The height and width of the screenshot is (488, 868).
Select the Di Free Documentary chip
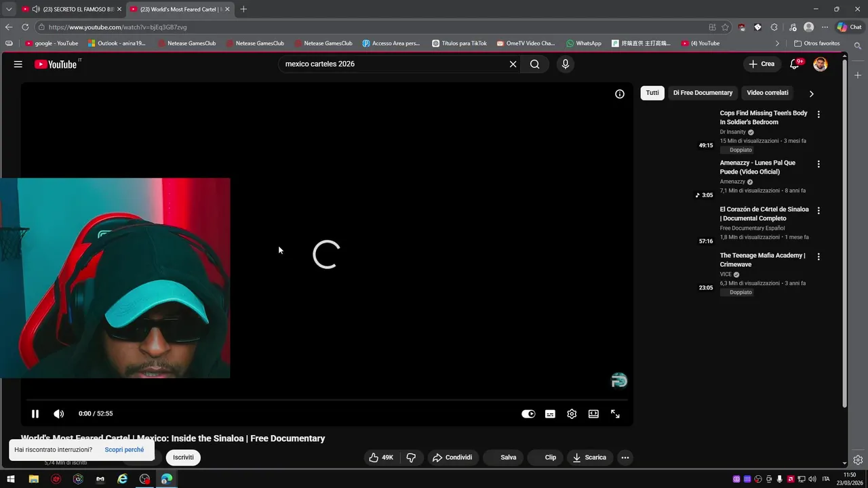click(703, 93)
